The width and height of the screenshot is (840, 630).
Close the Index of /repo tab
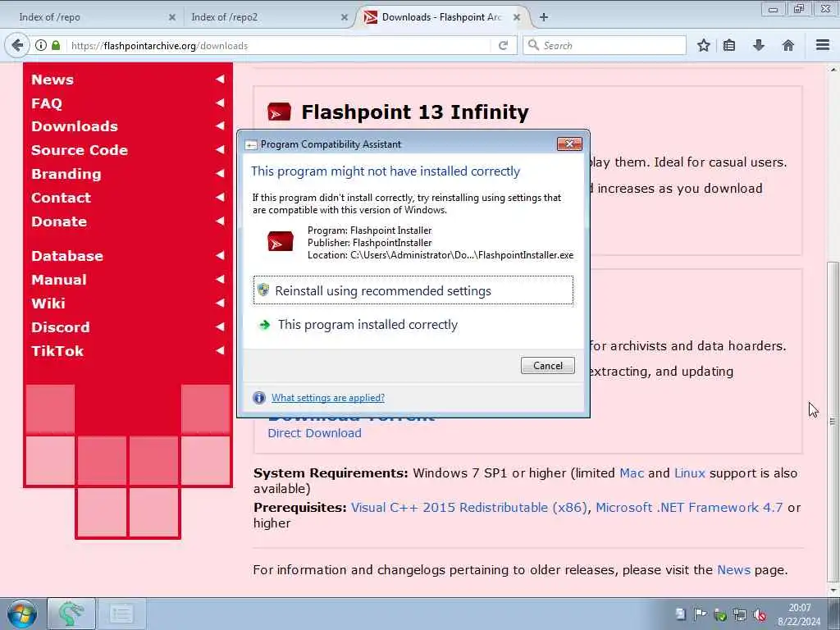pos(172,17)
